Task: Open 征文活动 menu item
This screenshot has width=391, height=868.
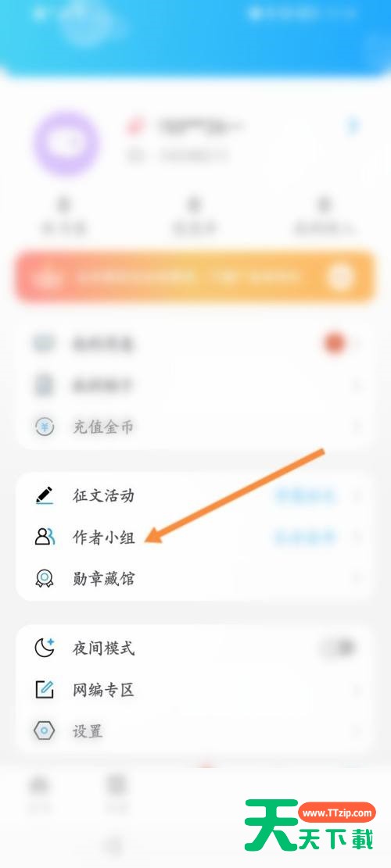Action: pyautogui.click(x=195, y=495)
